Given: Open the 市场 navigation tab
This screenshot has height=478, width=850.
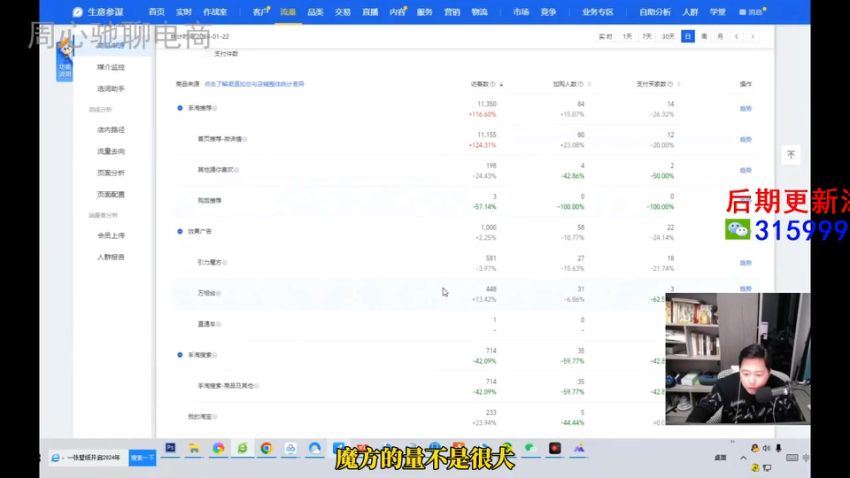Looking at the screenshot, I should coord(521,12).
